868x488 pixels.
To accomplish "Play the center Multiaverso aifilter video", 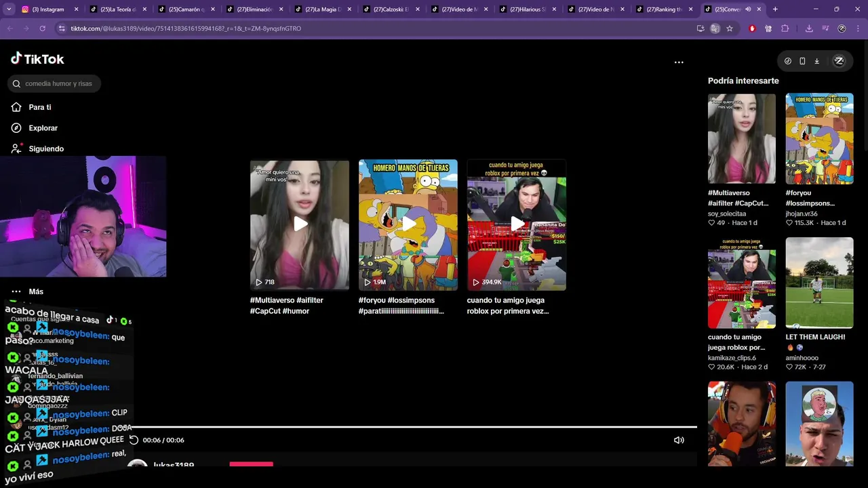I will [x=300, y=225].
